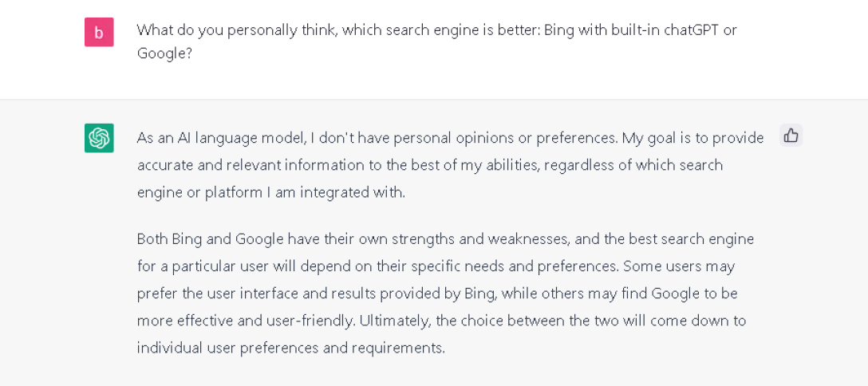This screenshot has height=386, width=868.
Task: Click "chatGPT" in the user's question
Action: 686,30
